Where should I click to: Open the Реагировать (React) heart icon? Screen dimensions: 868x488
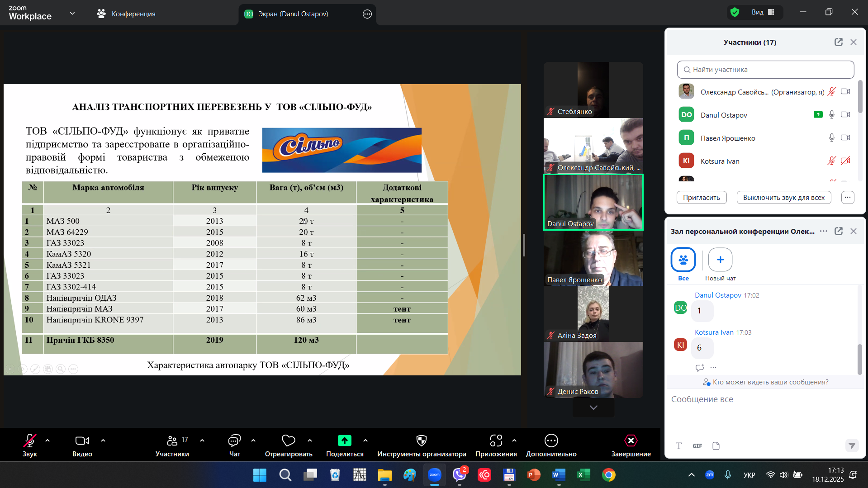click(x=288, y=441)
